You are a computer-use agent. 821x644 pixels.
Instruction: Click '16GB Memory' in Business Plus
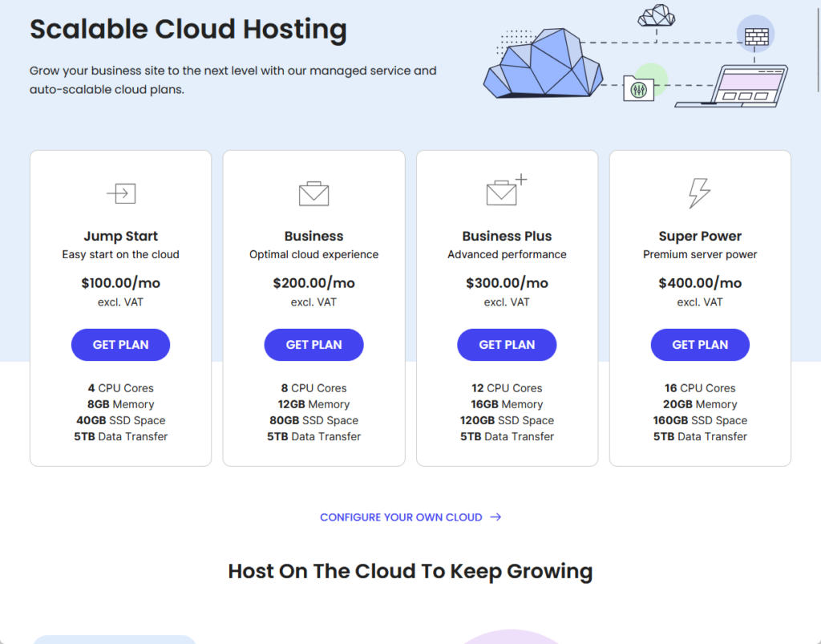(x=507, y=404)
